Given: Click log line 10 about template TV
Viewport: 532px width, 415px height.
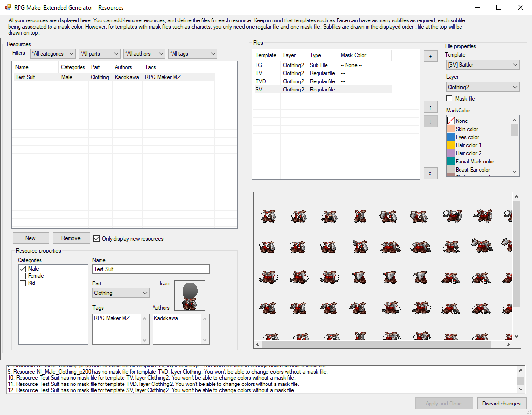Looking at the screenshot, I should pyautogui.click(x=151, y=378).
